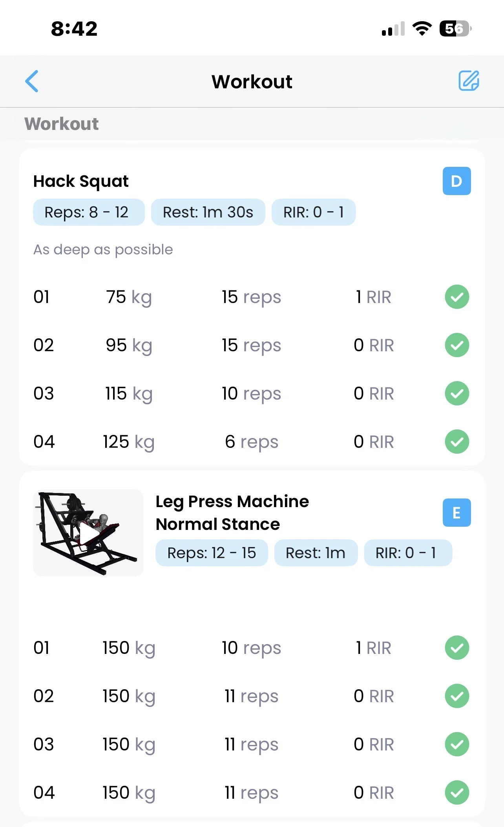Toggle Leg Press set 02 completion check
Screen dimensions: 504x827
[x=457, y=696]
